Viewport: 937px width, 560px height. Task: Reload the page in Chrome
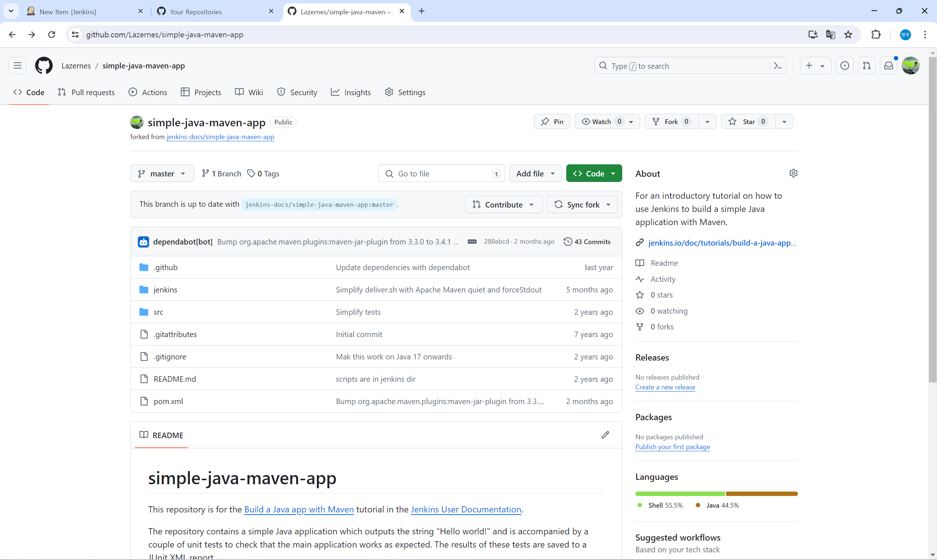point(52,34)
